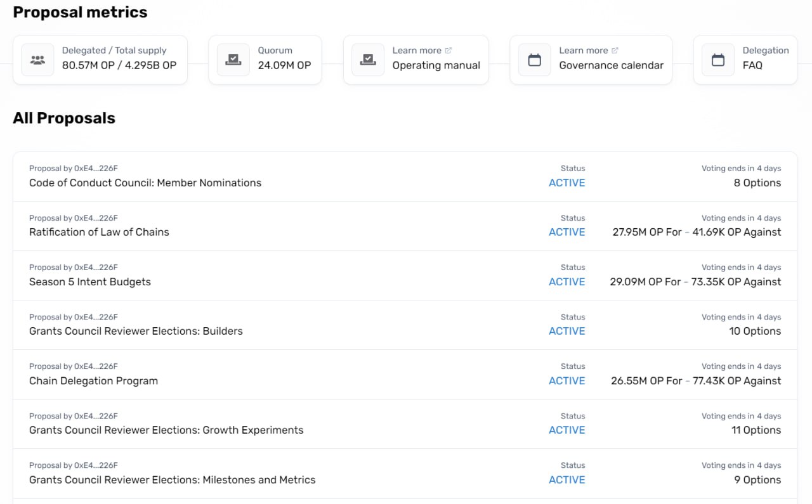This screenshot has height=504, width=812.
Task: Open the Delegation FAQ card
Action: point(745,60)
